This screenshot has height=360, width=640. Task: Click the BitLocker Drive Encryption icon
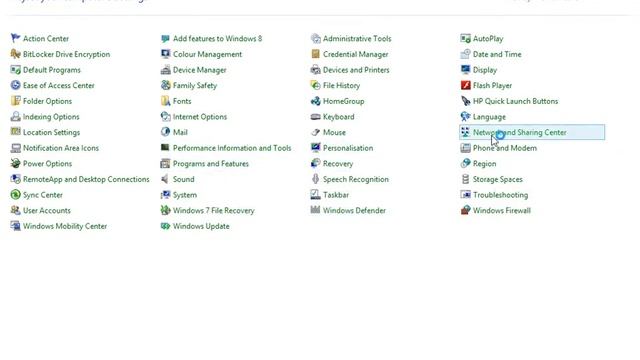click(16, 54)
